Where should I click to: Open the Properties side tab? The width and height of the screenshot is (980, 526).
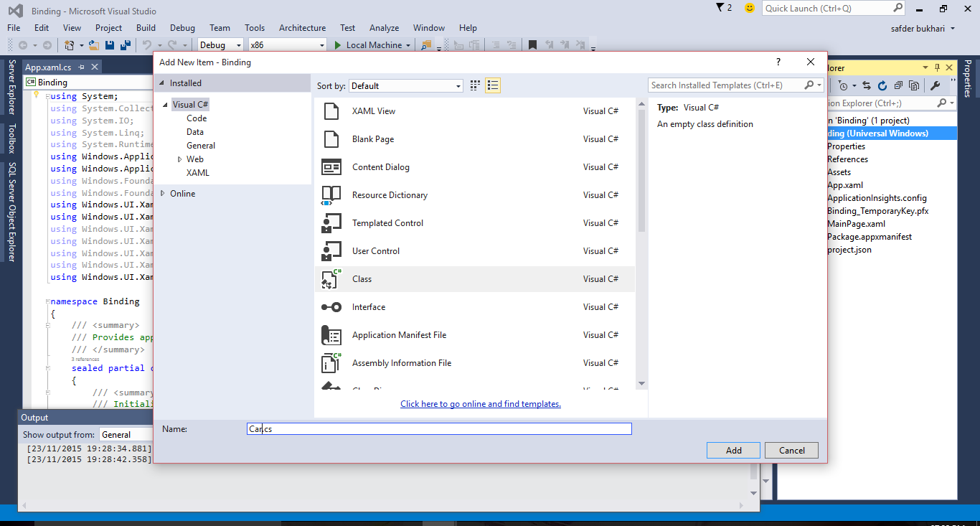coord(968,78)
